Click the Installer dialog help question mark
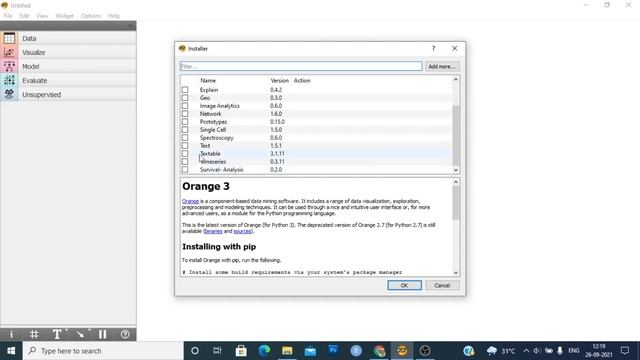The height and width of the screenshot is (360, 640). (x=433, y=48)
